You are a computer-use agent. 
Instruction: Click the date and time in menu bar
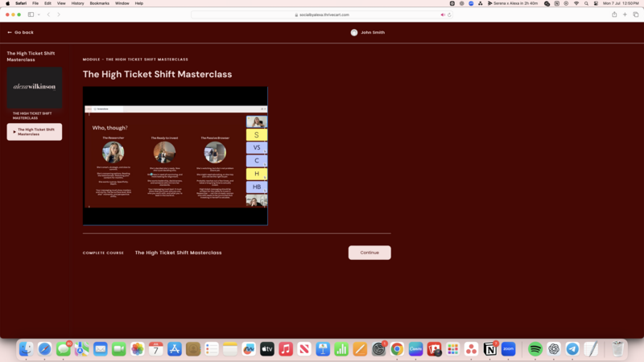621,3
